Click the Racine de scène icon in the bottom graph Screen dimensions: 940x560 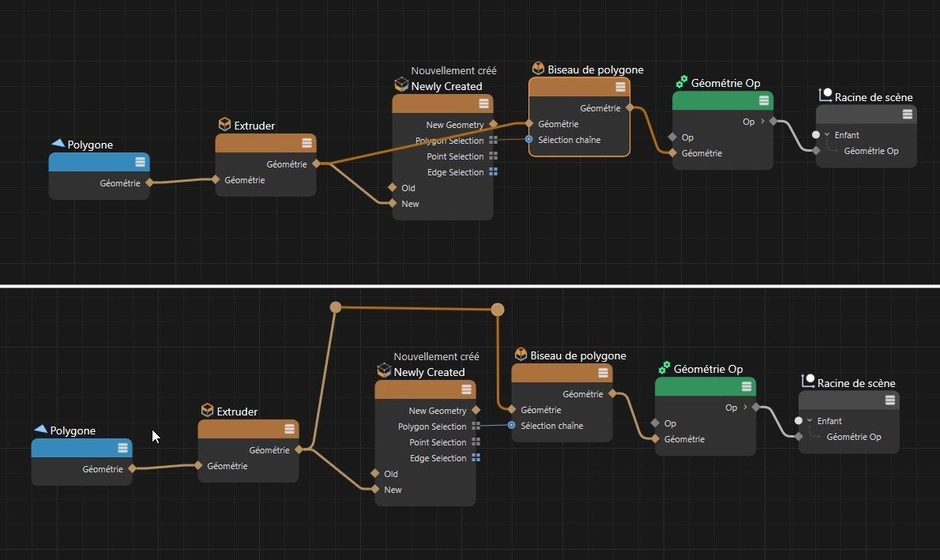click(x=807, y=382)
